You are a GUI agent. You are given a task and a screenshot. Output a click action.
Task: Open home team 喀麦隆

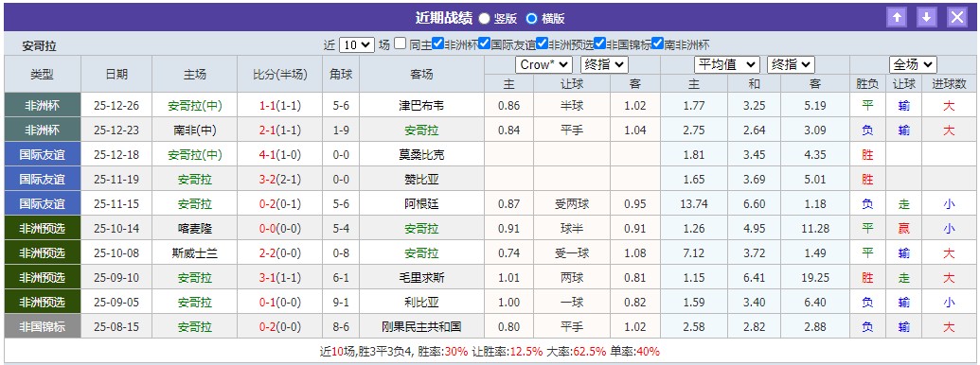[x=194, y=228]
